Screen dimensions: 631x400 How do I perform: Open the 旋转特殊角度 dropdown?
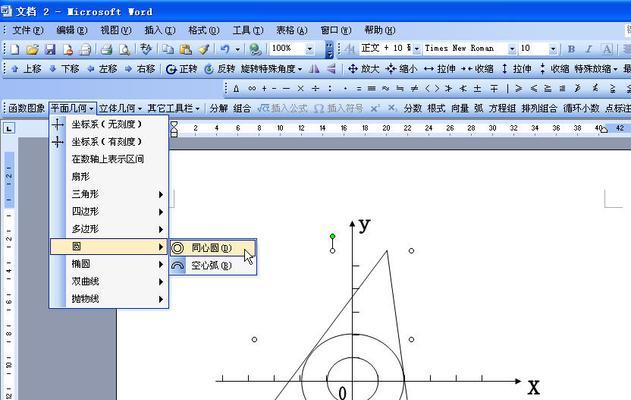tap(271, 69)
